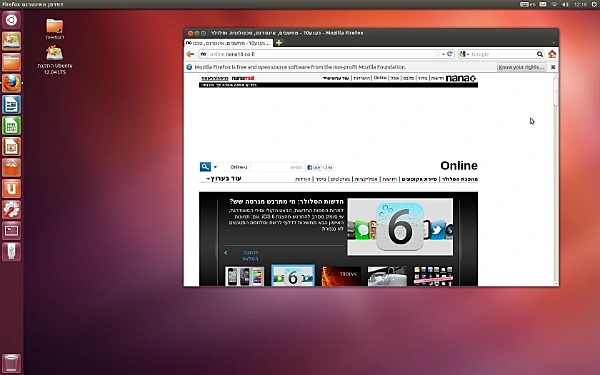Click the Facebook Like button

pos(314,167)
